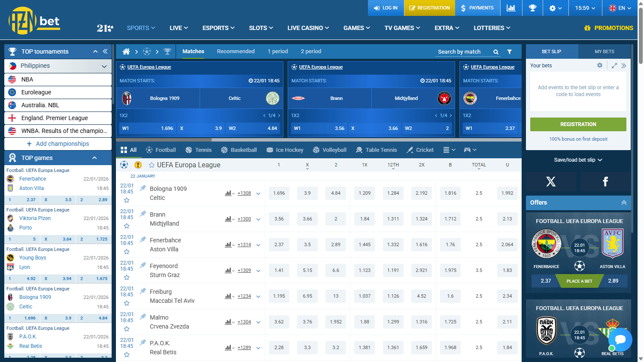Switch to the Recommended tab
This screenshot has height=362, width=644.
tap(236, 51)
